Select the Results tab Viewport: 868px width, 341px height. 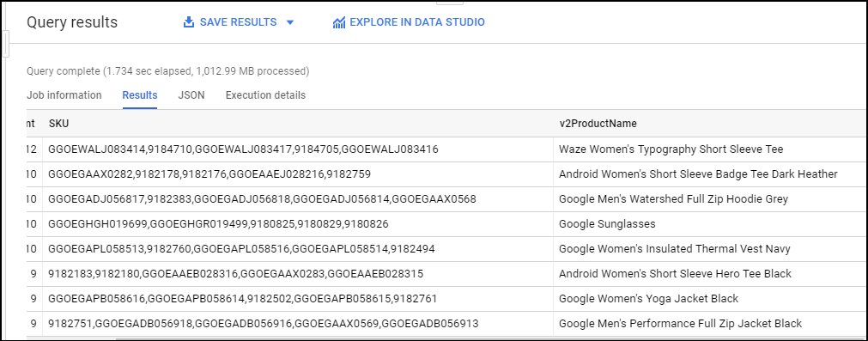pyautogui.click(x=140, y=95)
